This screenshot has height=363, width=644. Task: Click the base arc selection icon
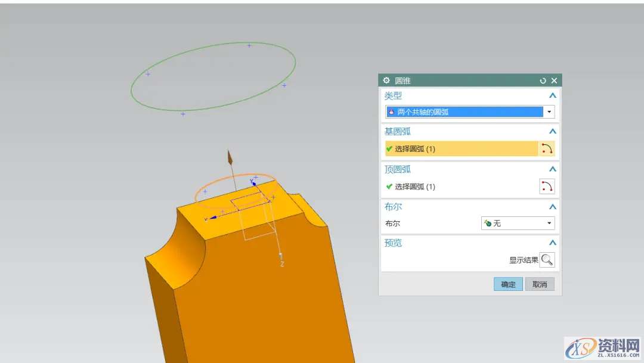[547, 149]
